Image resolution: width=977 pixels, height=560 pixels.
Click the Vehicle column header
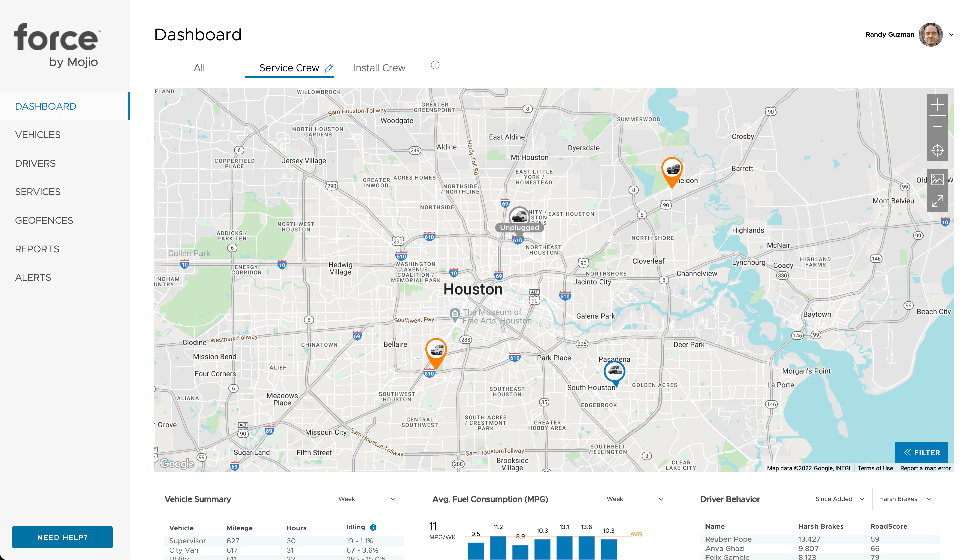pyautogui.click(x=181, y=528)
